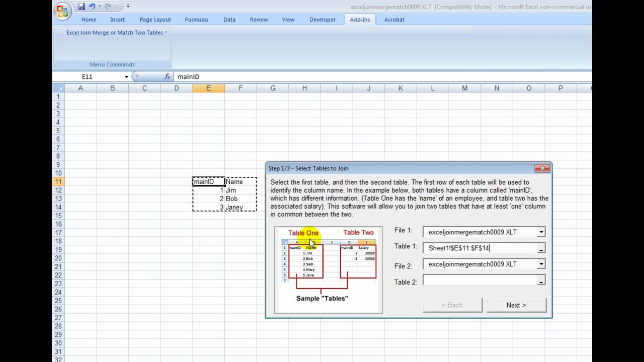Open the Review ribbon tab
The image size is (644, 362).
pos(259,20)
